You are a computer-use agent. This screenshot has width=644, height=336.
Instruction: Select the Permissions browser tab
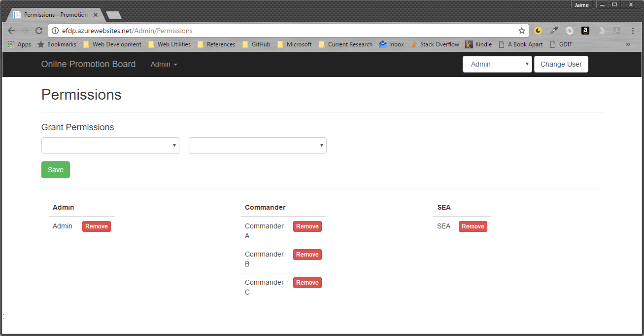[x=54, y=15]
